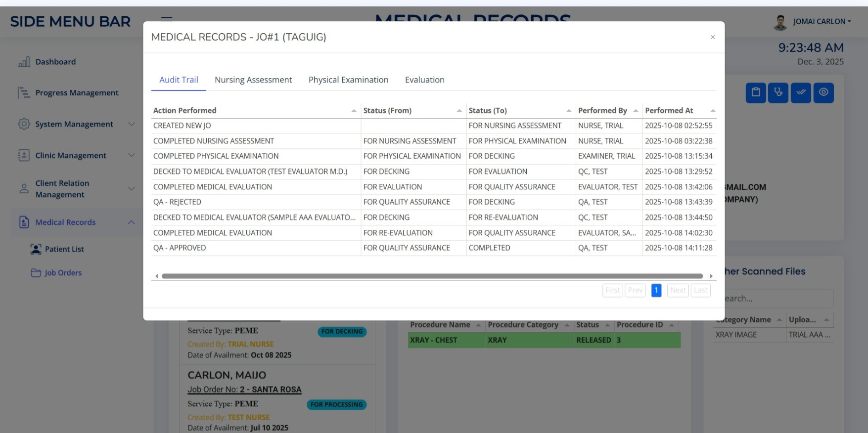Screen dimensions: 868x433
Task: Click the Patient List icon
Action: (x=36, y=249)
